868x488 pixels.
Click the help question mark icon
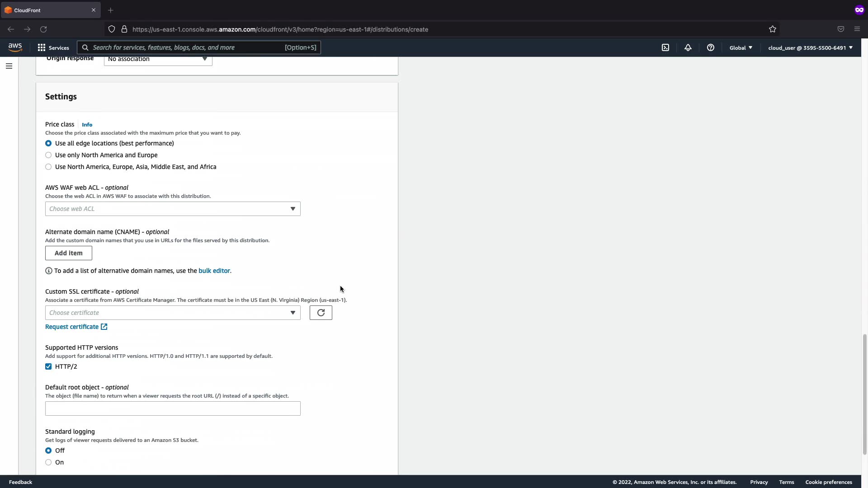711,47
